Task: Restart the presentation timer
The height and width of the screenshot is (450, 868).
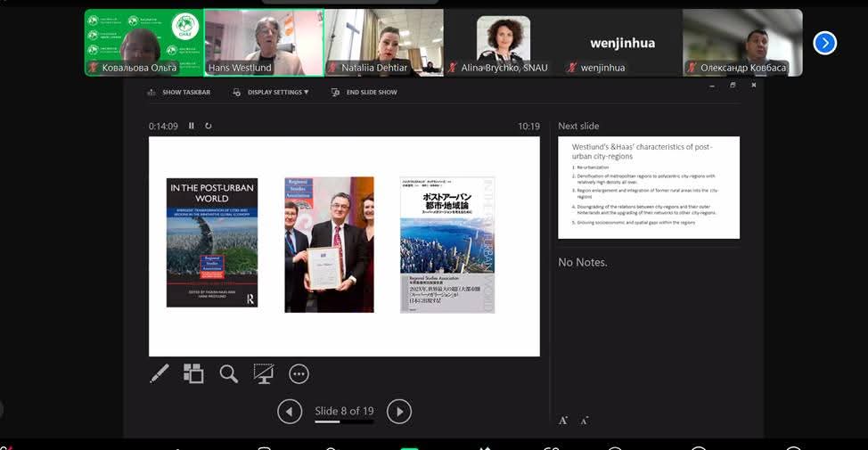Action: pyautogui.click(x=209, y=126)
